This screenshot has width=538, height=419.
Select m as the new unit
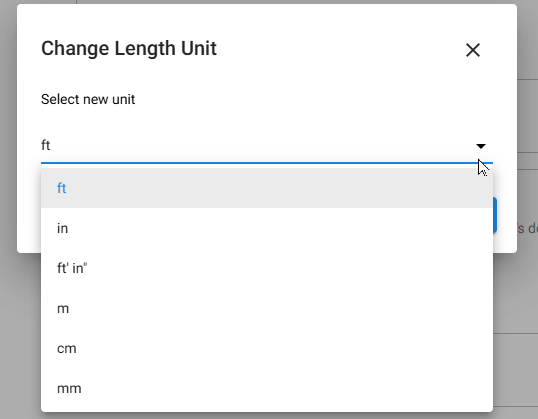pyautogui.click(x=267, y=309)
